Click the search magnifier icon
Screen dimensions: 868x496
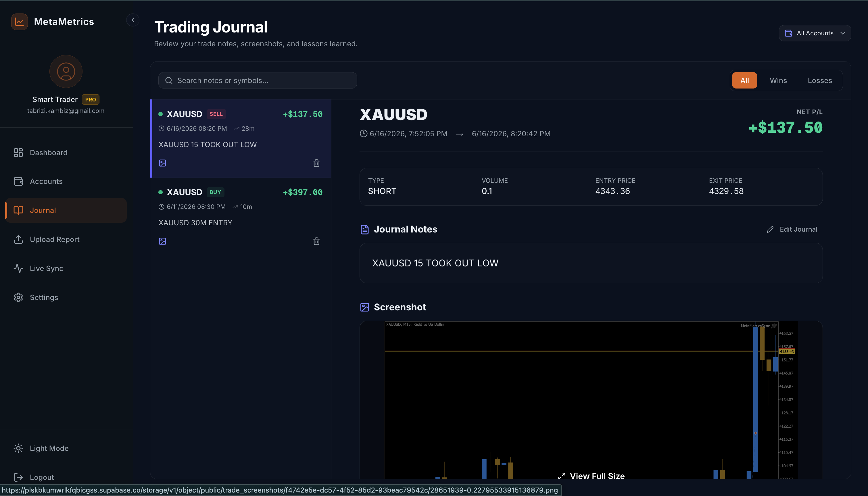click(169, 80)
